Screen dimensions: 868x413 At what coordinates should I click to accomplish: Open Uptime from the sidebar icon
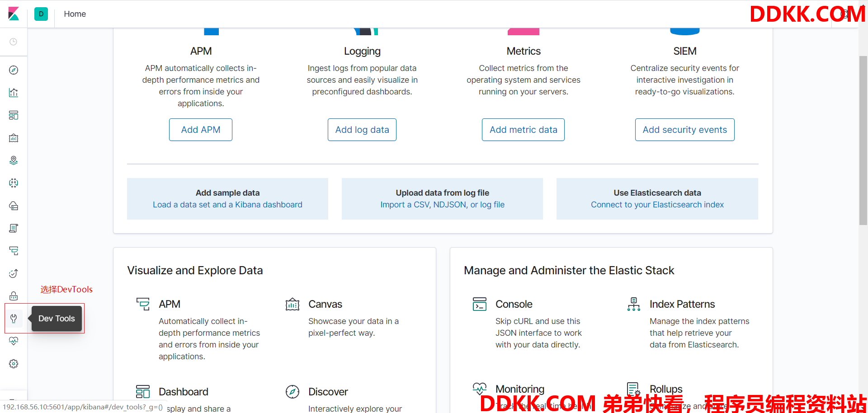click(x=14, y=273)
